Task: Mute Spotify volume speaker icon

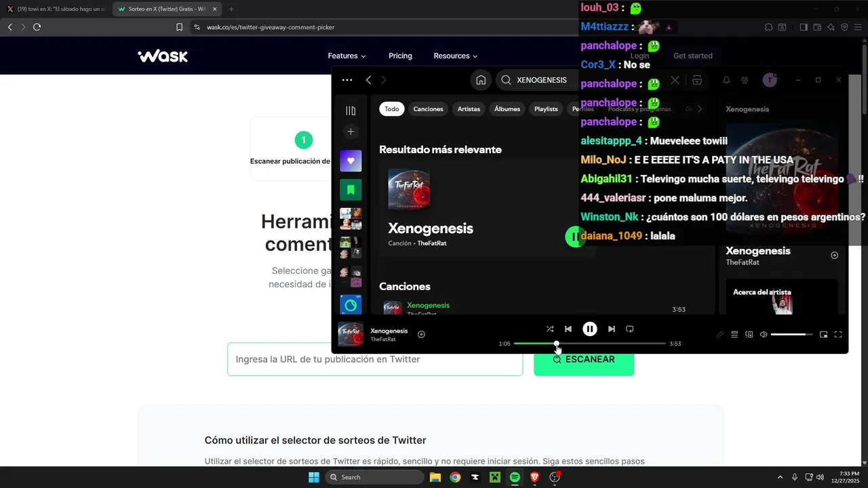Action: (764, 334)
